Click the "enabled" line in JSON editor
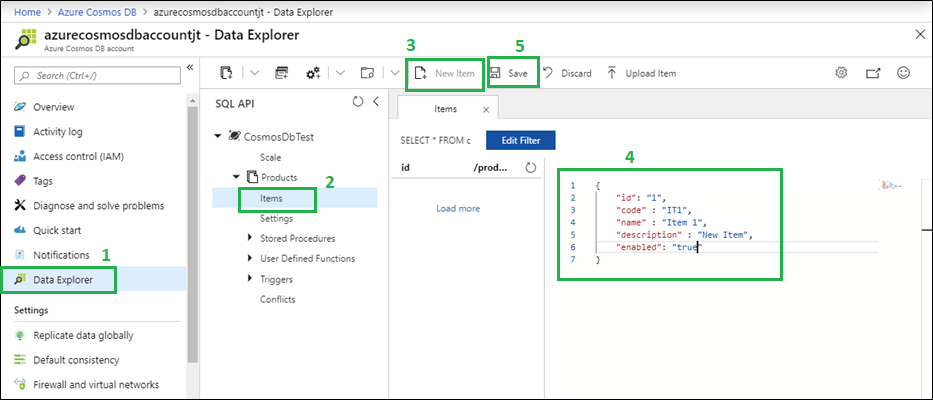Viewport: 933px width, 400px height. point(659,247)
